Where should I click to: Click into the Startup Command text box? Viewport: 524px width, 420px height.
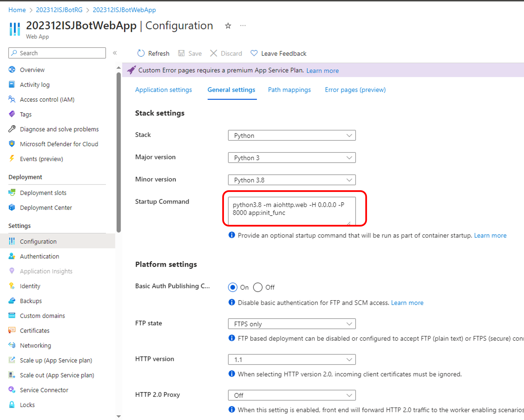click(291, 210)
